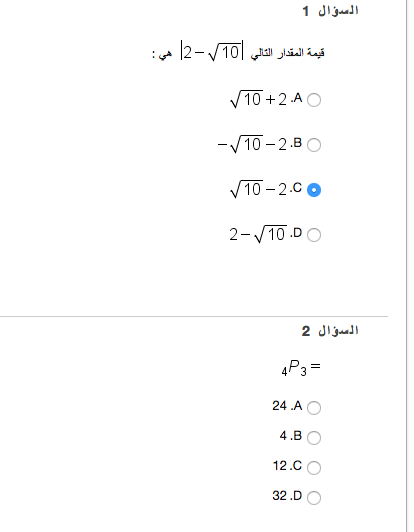Select radio button D for 2−√10
The image size is (414, 532).
(314, 235)
